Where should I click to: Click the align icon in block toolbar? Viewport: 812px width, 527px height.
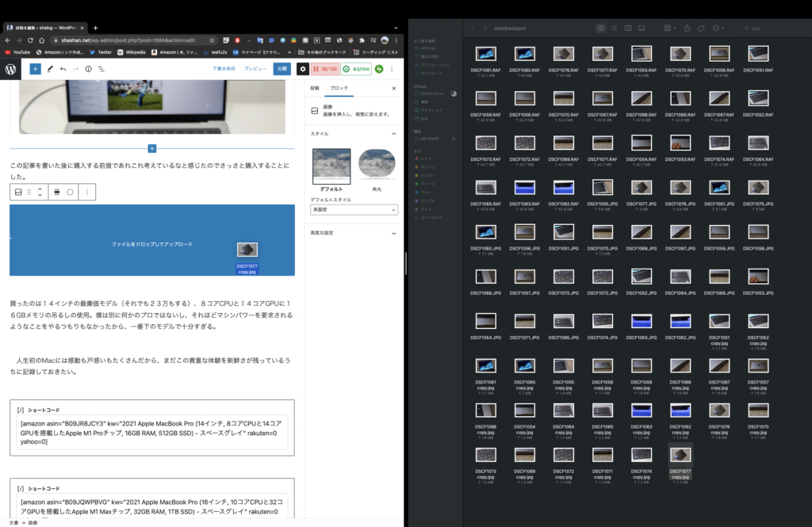pos(56,192)
